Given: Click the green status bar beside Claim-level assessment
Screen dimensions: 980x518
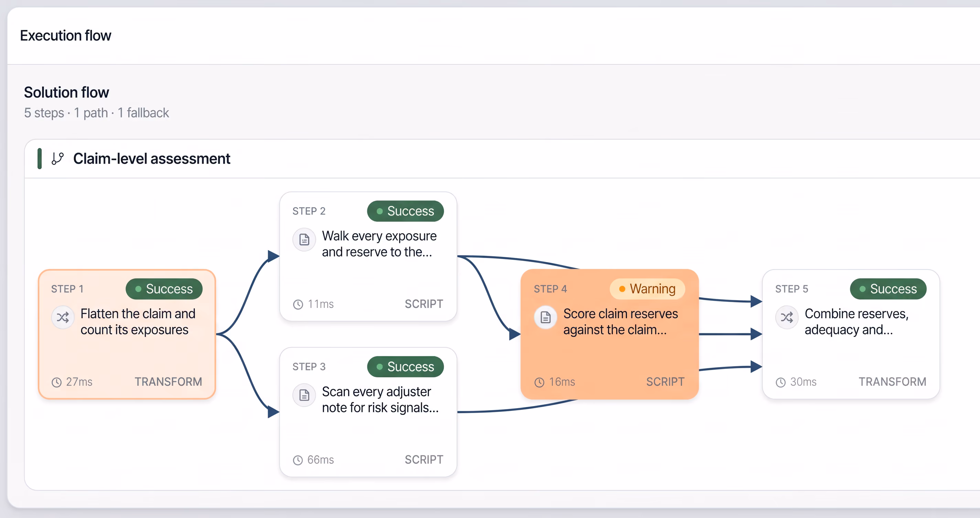Looking at the screenshot, I should click(40, 158).
